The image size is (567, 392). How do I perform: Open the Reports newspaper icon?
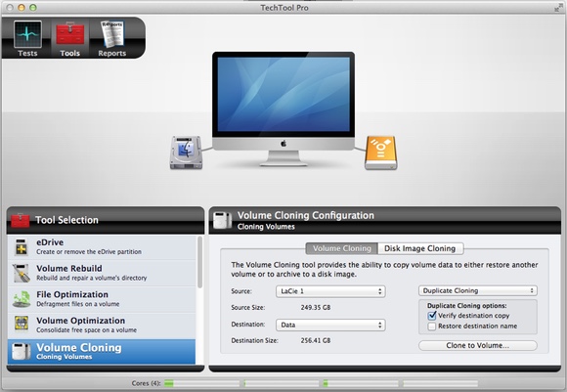[112, 34]
